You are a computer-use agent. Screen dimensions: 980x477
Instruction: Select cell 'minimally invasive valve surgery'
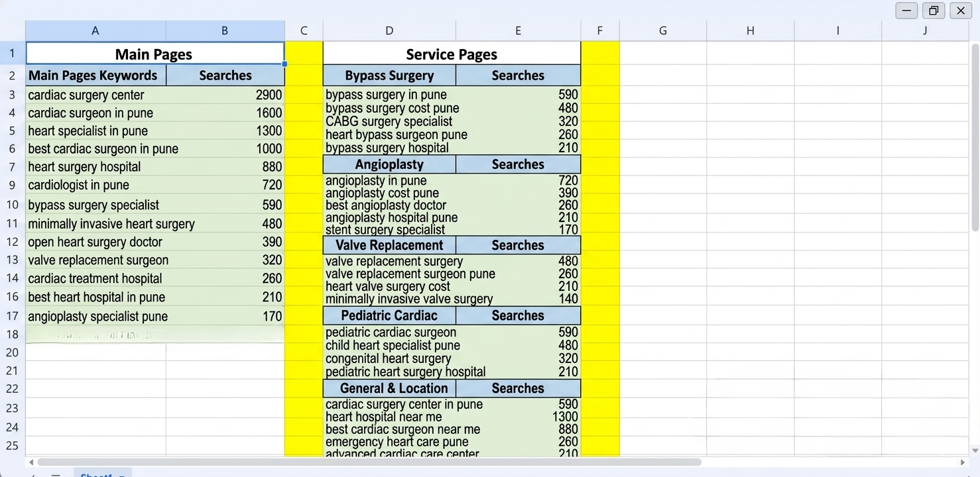[409, 299]
